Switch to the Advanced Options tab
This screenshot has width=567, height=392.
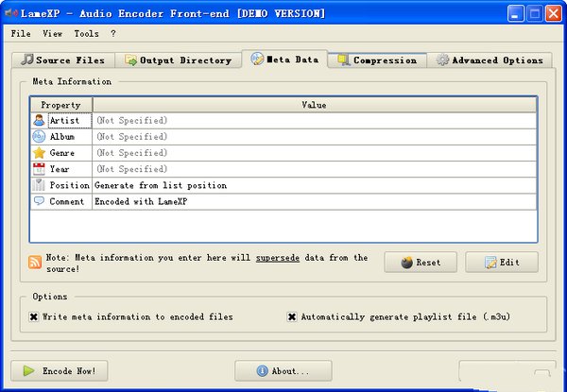(x=490, y=60)
